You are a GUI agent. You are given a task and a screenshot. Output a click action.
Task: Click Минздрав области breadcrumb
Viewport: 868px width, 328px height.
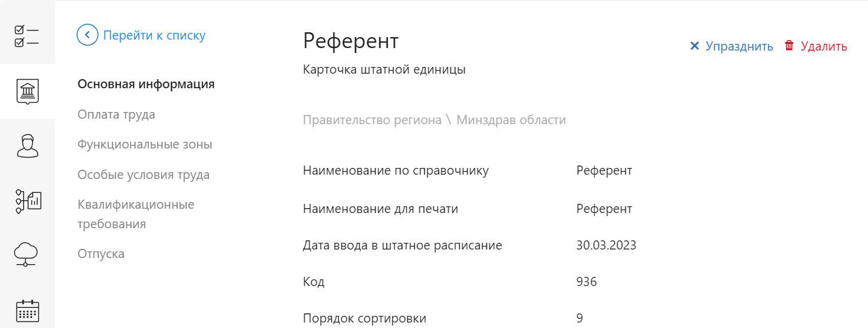[511, 120]
